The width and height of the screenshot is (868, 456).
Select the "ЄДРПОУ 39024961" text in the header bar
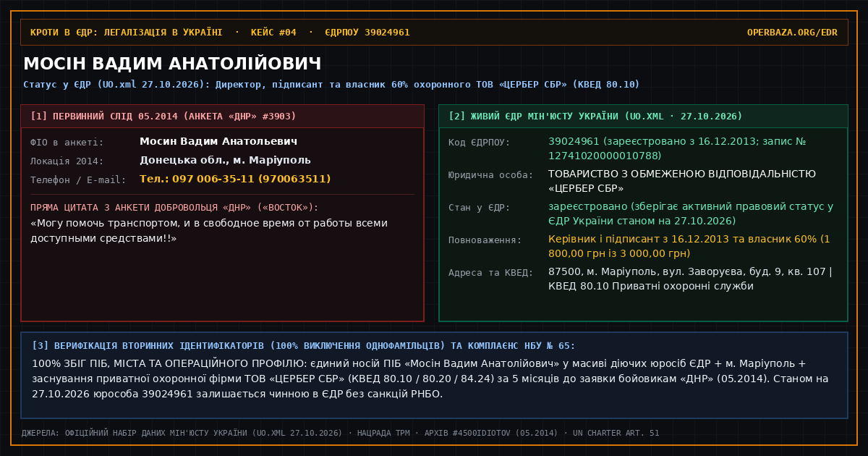tap(367, 33)
